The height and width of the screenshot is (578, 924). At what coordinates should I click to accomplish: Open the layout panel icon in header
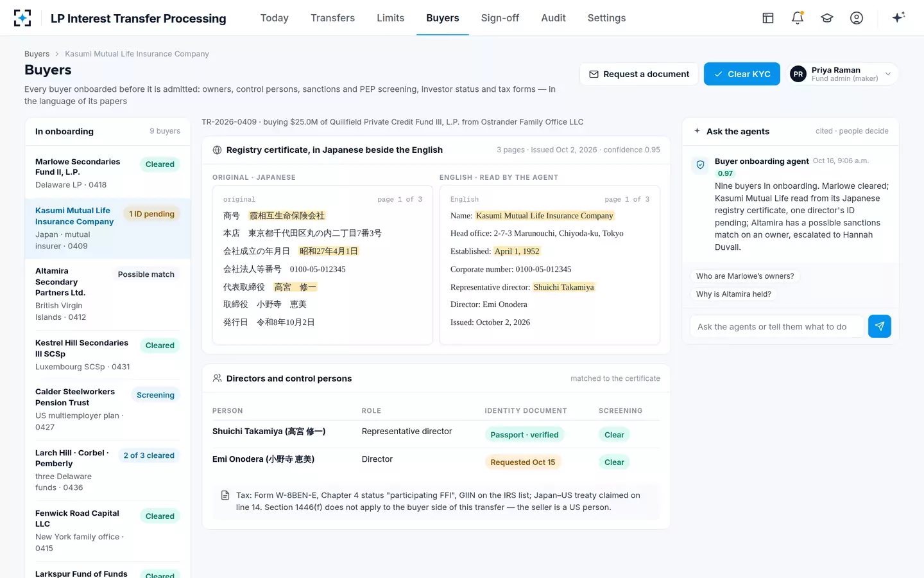[x=768, y=18]
